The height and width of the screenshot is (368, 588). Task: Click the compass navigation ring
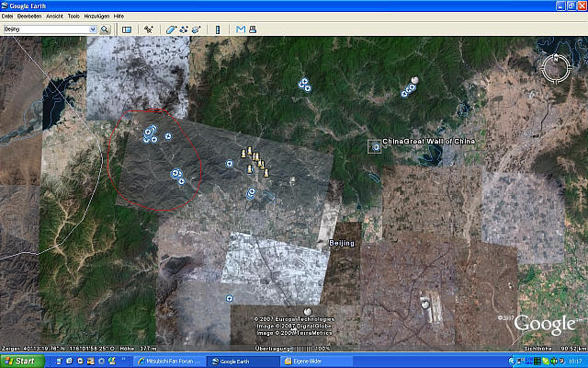tap(556, 68)
